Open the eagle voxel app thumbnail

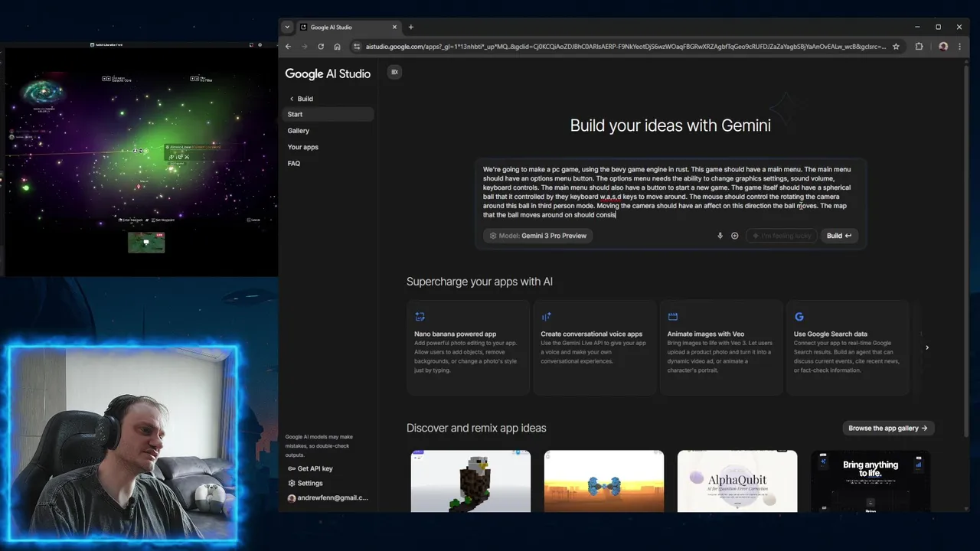471,481
